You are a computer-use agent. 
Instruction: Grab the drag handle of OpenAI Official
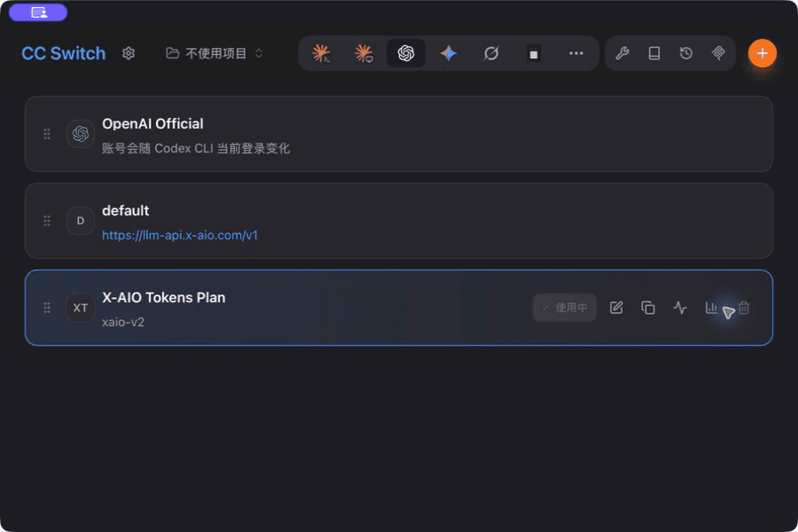point(47,134)
